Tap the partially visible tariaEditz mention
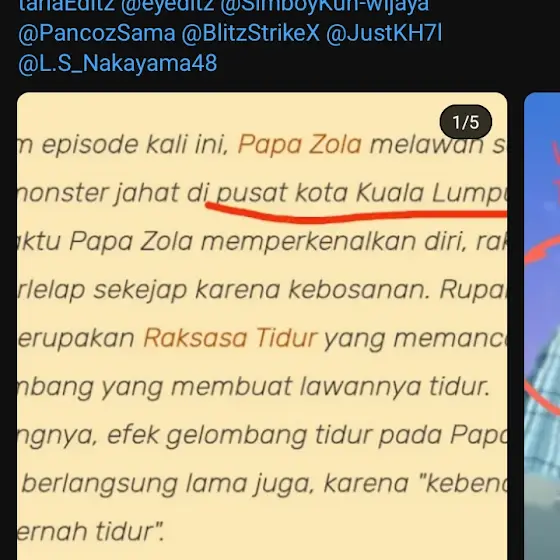Viewport: 560px width, 560px height. point(67,5)
